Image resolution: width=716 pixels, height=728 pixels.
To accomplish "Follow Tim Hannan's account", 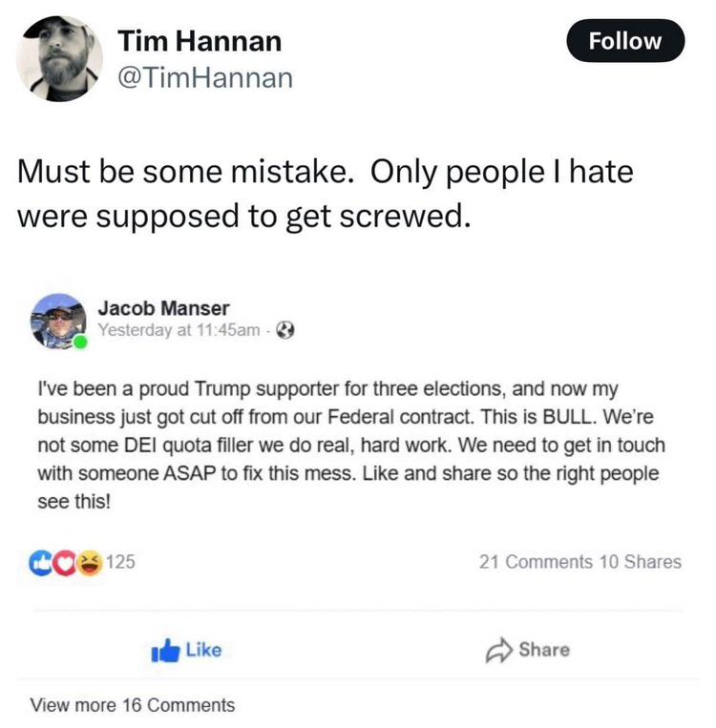I will pos(625,41).
